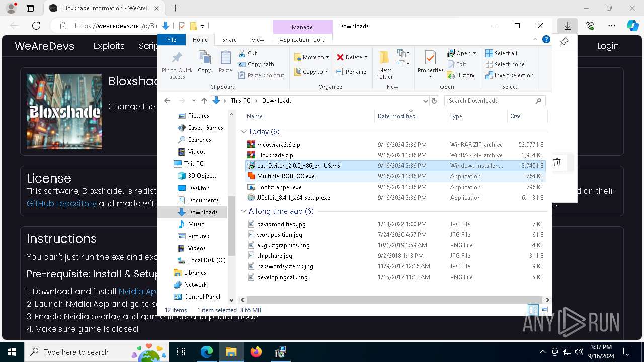Open address bar history dropdown

[x=426, y=101]
